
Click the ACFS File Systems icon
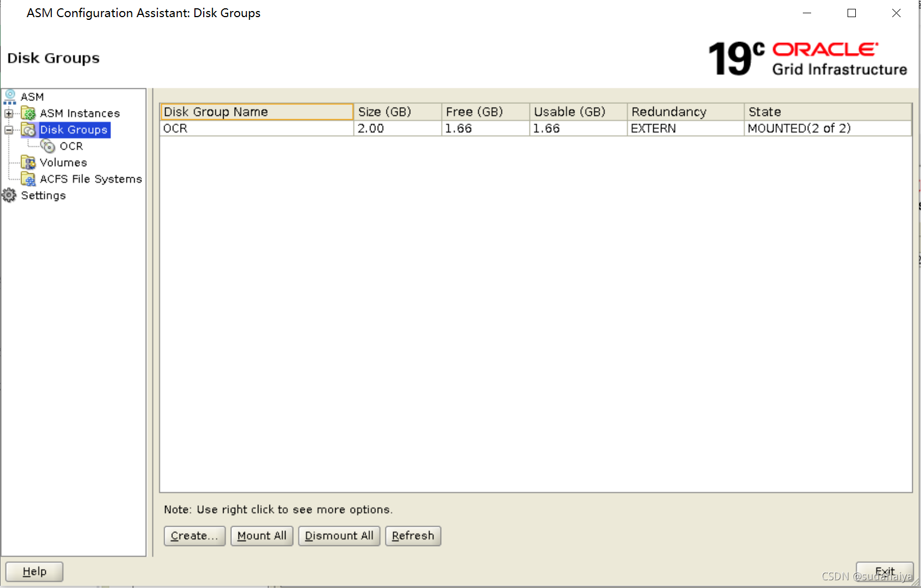point(29,179)
